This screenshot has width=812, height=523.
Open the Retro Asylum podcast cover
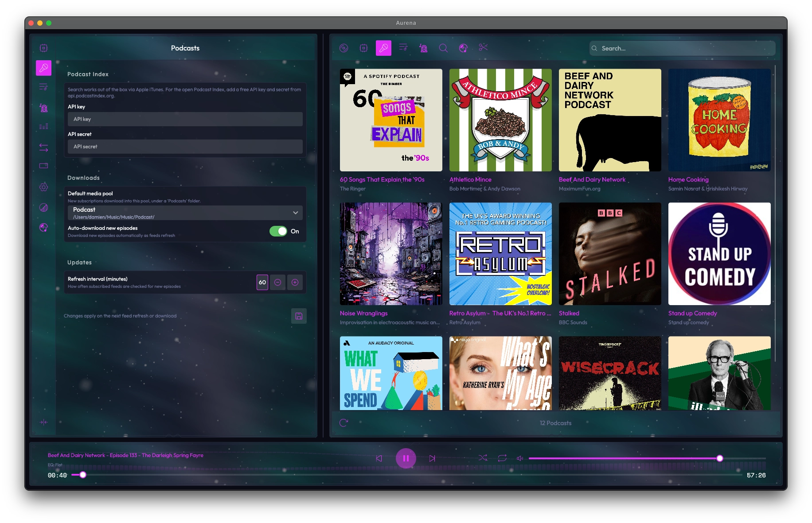[500, 254]
